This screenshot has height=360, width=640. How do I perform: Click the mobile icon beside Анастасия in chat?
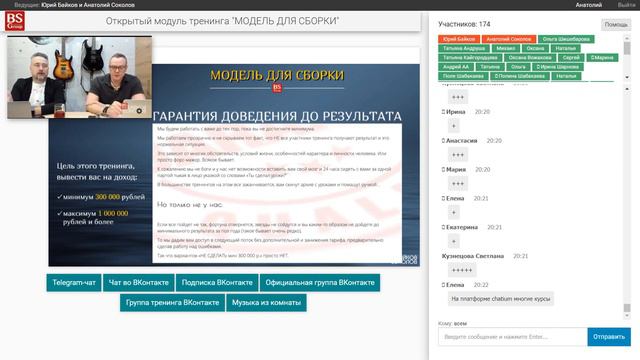pos(443,140)
